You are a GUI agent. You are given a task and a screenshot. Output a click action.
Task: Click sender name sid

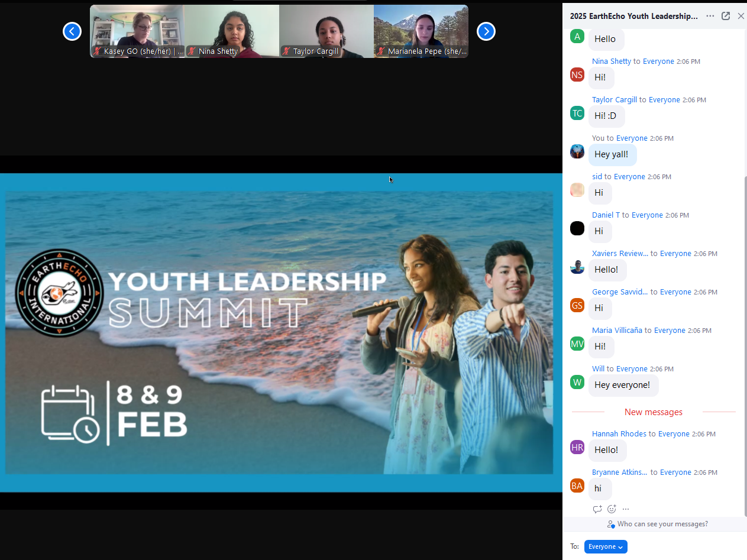[597, 177]
